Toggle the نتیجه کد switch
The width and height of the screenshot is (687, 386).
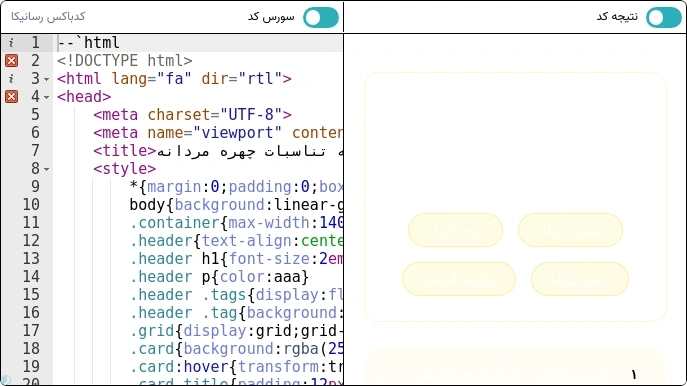click(x=664, y=18)
